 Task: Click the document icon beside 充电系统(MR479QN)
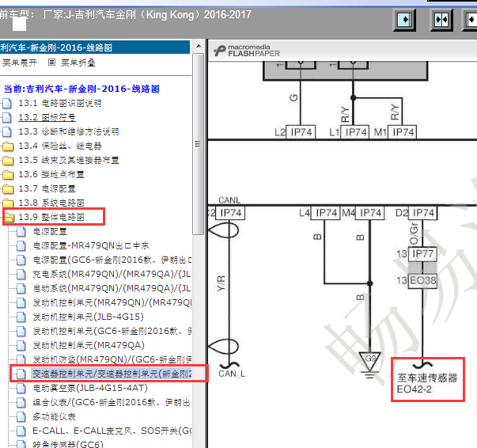[x=21, y=274]
